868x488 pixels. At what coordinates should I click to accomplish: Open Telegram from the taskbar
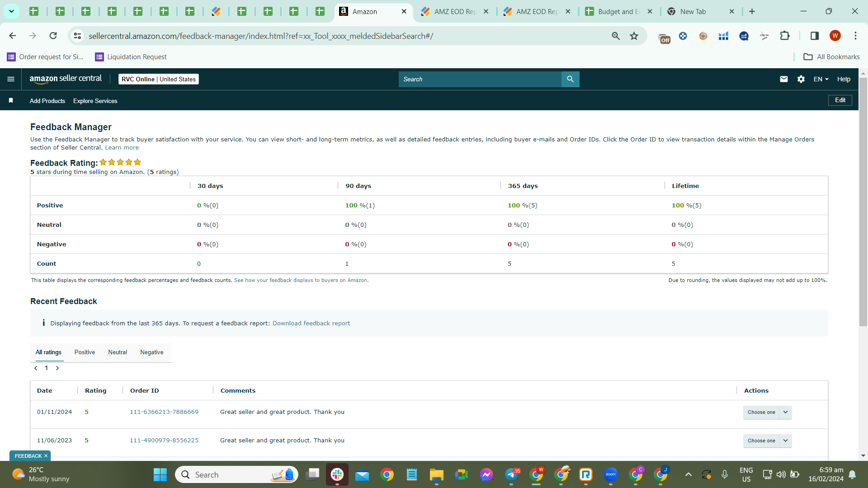point(511,474)
